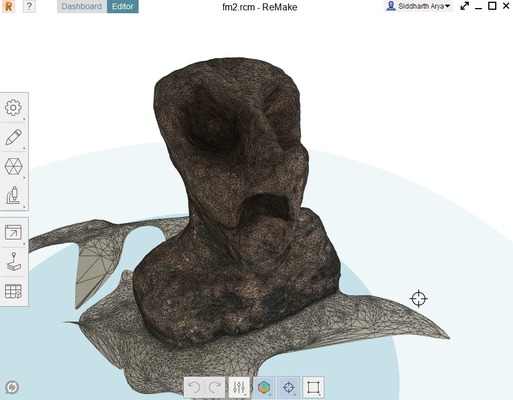The width and height of the screenshot is (513, 400).
Task: Minimize the ReMake window
Action: (x=479, y=7)
